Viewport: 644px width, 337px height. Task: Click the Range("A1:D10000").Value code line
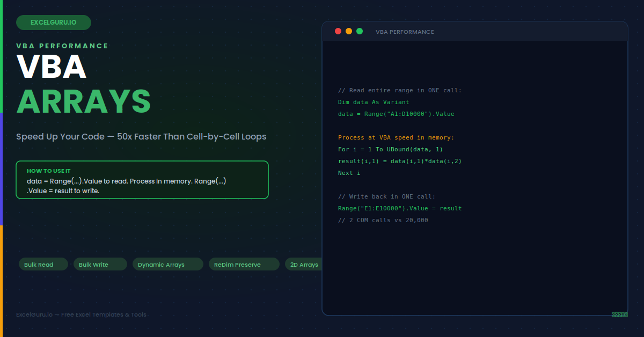tap(396, 114)
